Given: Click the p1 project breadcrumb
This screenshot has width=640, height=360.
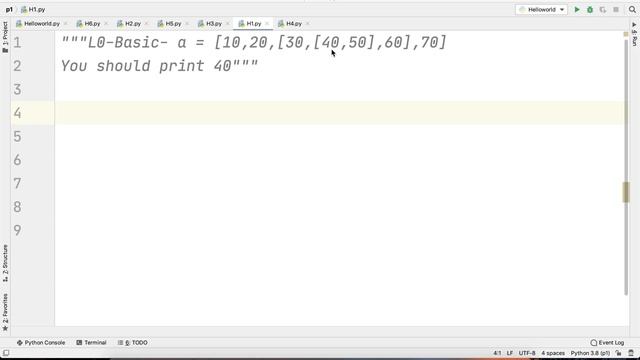Looking at the screenshot, I should click(x=9, y=9).
